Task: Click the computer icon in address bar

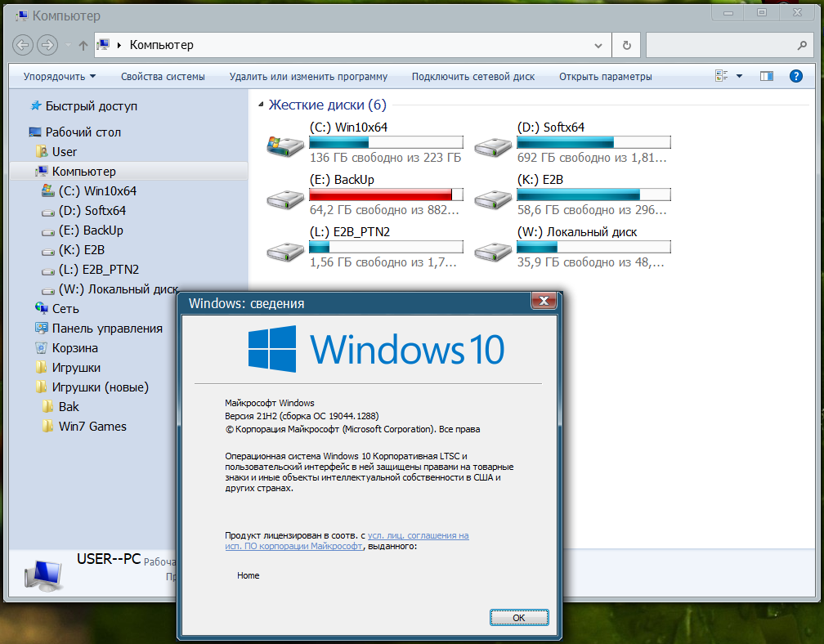Action: coord(104,45)
